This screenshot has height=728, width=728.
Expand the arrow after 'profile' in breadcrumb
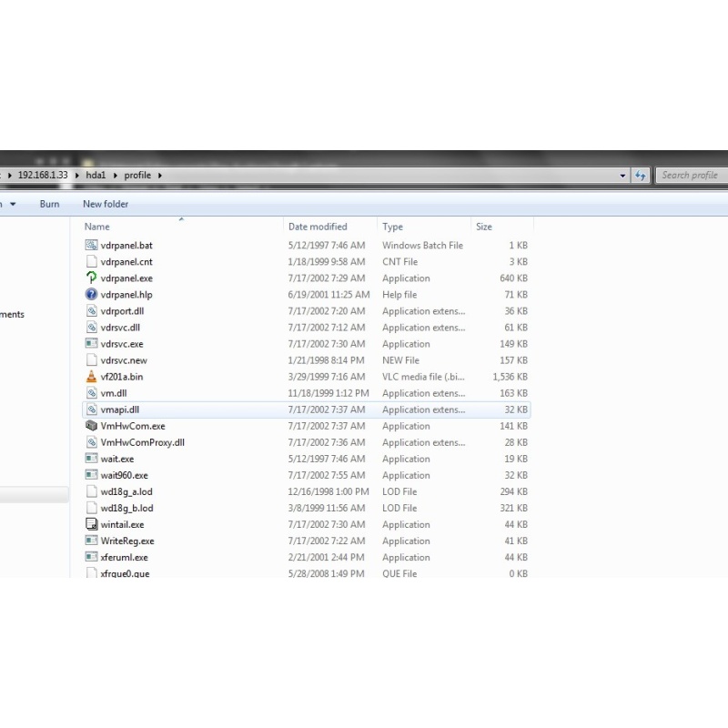point(160,176)
